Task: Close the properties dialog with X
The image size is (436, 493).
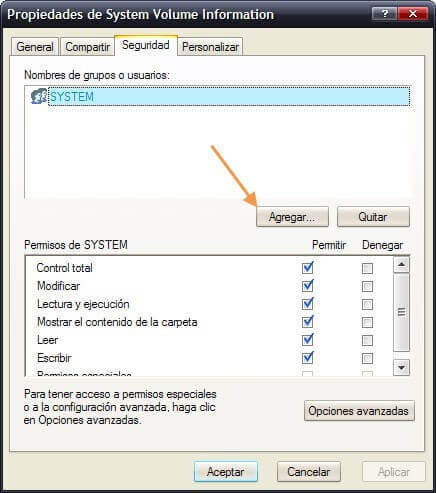Action: (x=413, y=14)
